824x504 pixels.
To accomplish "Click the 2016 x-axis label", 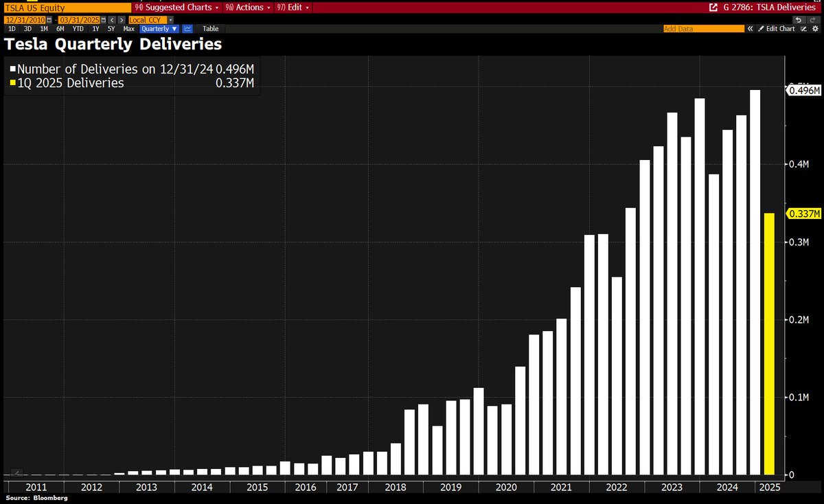I will (x=305, y=487).
